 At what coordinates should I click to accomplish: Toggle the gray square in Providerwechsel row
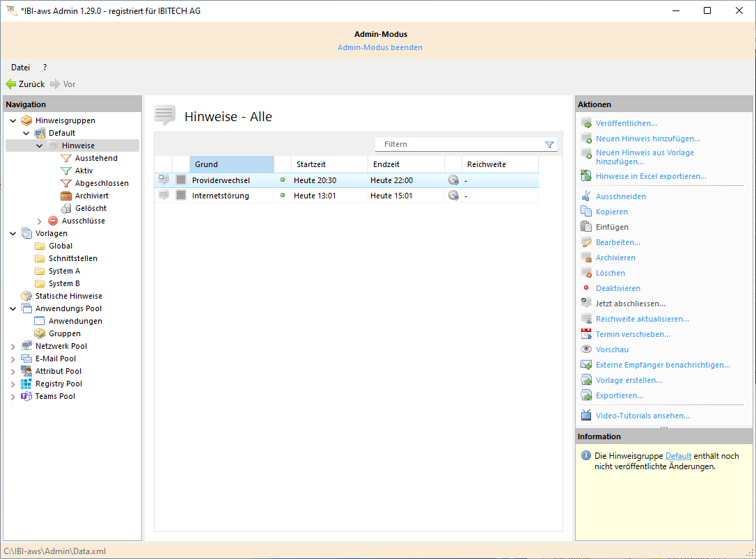[x=181, y=180]
